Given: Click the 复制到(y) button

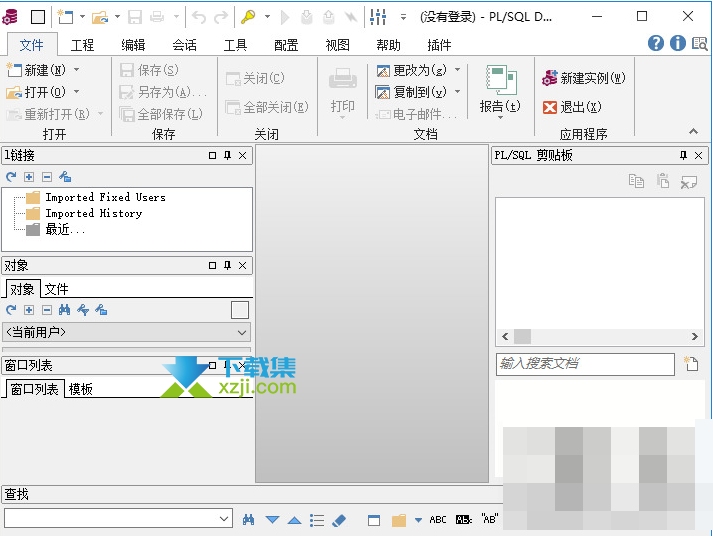Looking at the screenshot, I should pos(412,92).
